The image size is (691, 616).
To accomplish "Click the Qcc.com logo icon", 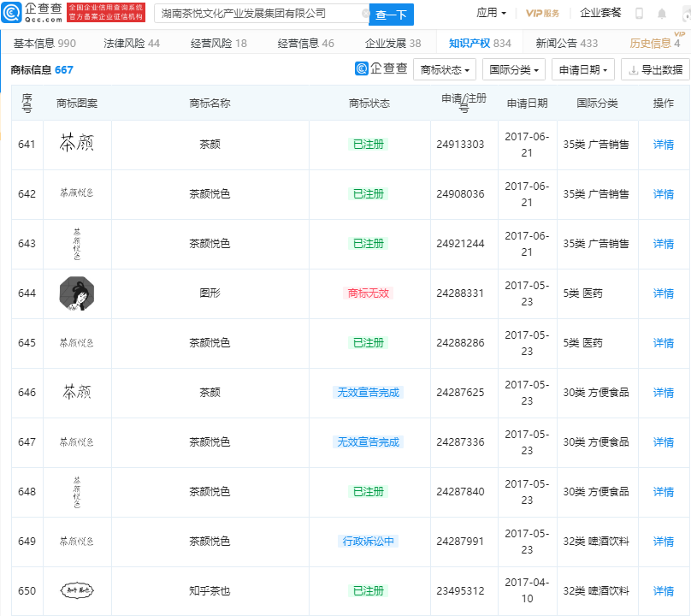I will pyautogui.click(x=11, y=12).
